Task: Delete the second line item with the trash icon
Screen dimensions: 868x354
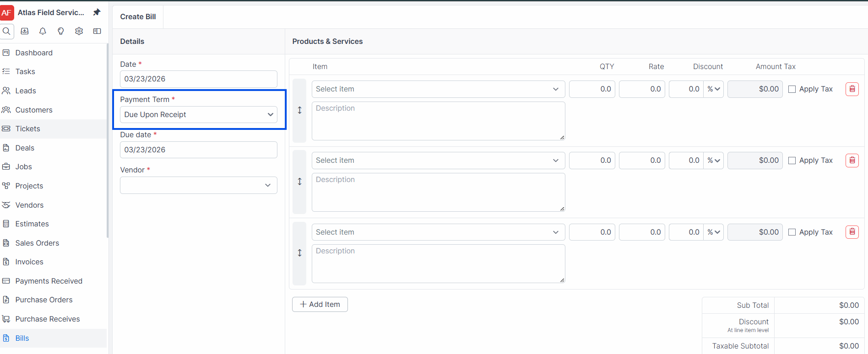Action: coord(852,161)
